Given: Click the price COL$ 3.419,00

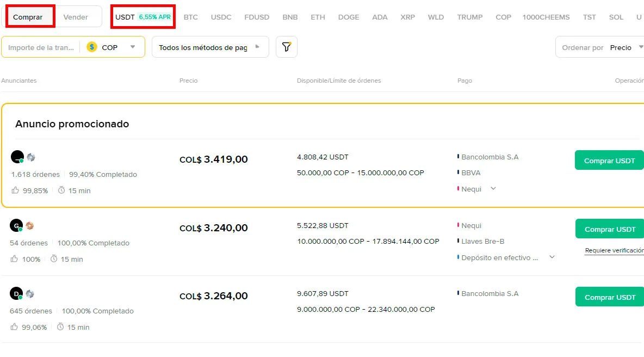Looking at the screenshot, I should pos(214,159).
